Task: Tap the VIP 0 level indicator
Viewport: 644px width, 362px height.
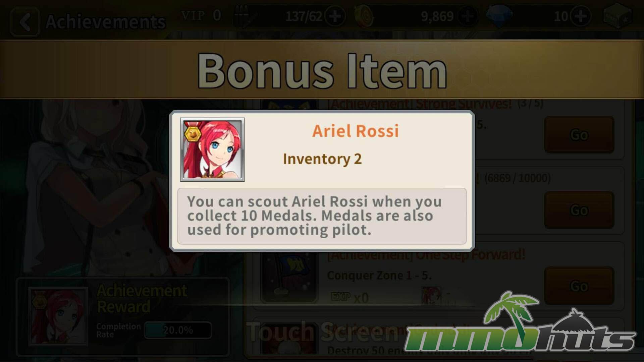Action: 201,15
